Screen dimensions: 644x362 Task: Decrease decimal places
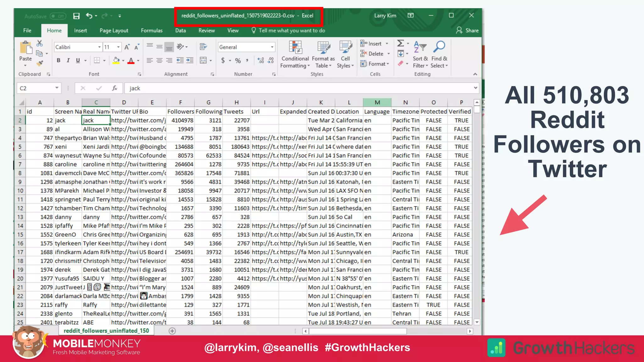[271, 60]
